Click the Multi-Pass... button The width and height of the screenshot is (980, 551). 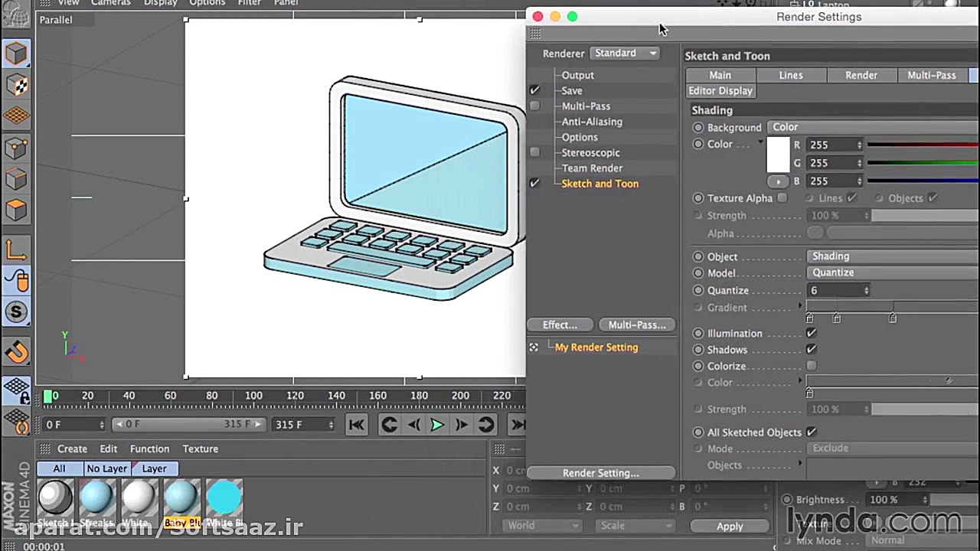point(637,325)
